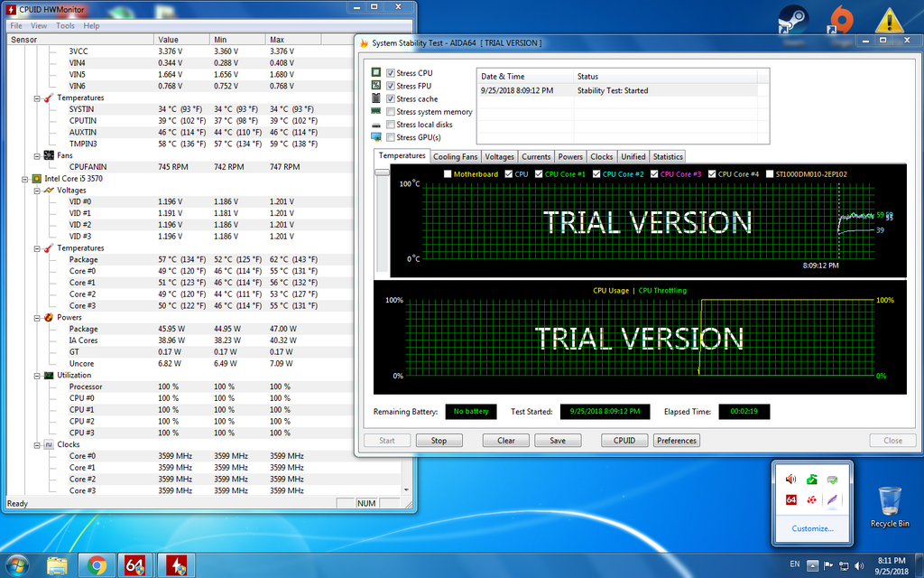This screenshot has height=578, width=924.
Task: Switch to the Voltages tab in AIDA64
Action: (500, 157)
